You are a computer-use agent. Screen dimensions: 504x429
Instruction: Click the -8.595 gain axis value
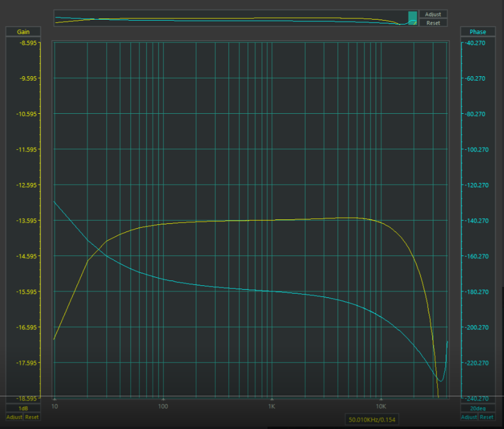[x=29, y=42]
